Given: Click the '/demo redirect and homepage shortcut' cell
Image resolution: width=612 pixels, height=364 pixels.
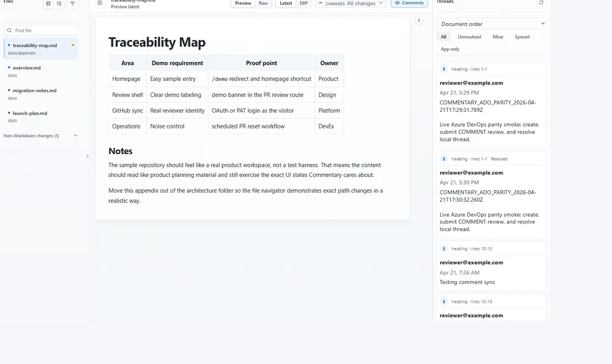Looking at the screenshot, I should (261, 79).
